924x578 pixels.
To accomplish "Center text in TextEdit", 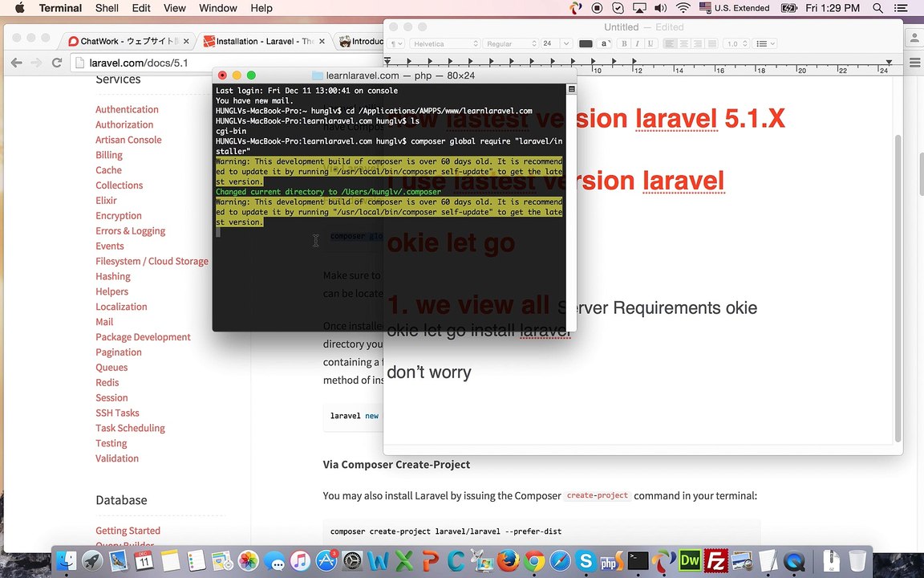I will pos(683,43).
